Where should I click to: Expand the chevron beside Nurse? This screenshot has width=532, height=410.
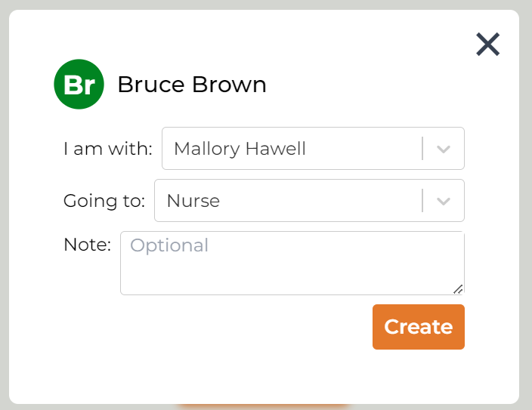[x=444, y=201]
